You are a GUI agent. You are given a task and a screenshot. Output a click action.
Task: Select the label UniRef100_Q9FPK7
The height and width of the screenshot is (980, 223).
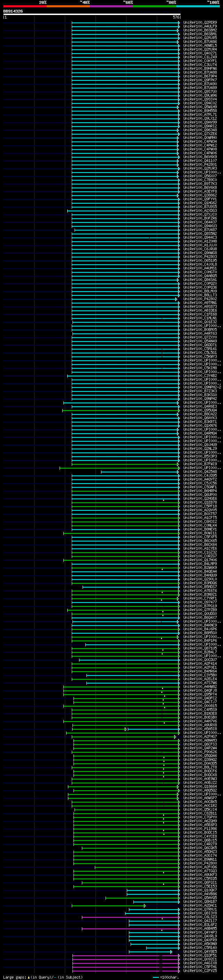coord(200,80)
